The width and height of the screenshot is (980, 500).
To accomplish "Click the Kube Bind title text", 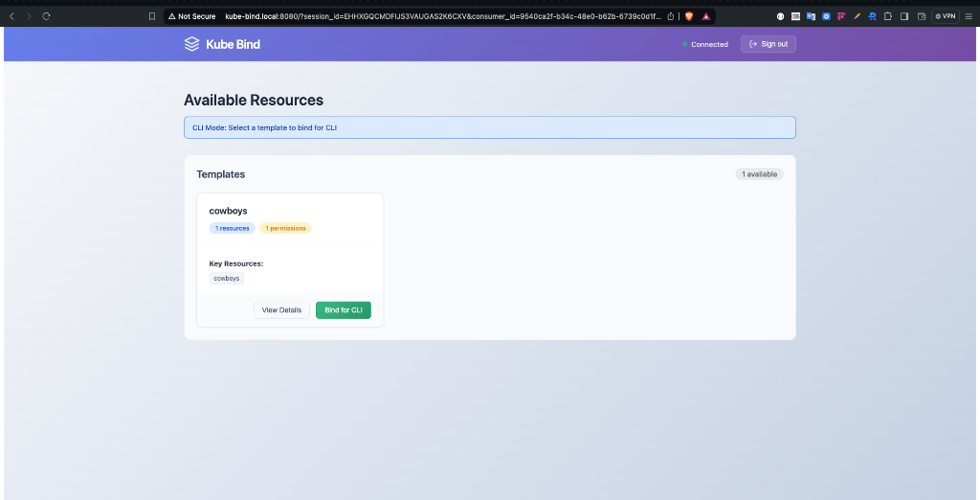I will click(234, 44).
